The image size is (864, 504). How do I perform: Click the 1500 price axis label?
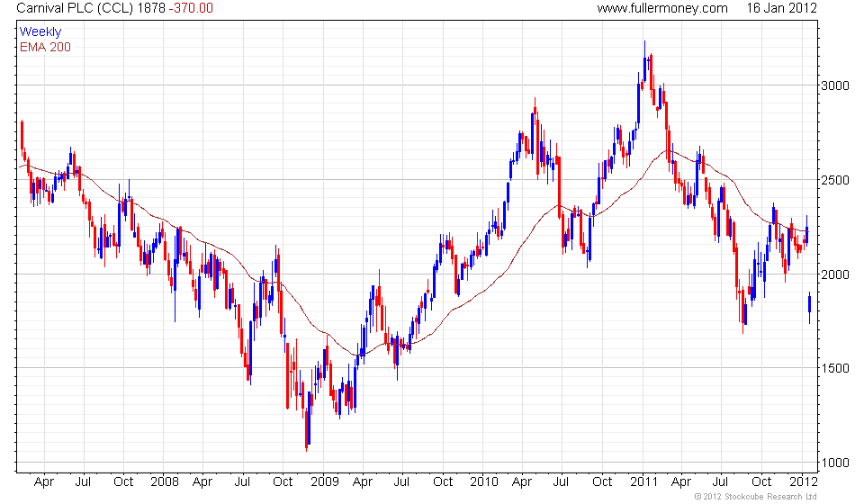[x=835, y=368]
